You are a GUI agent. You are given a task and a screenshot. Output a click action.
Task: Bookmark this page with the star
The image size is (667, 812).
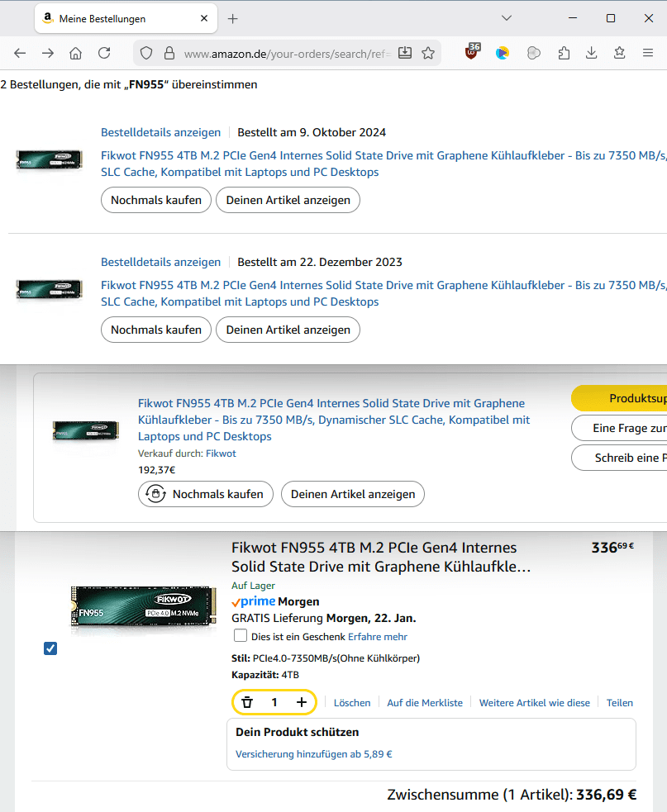tap(428, 53)
